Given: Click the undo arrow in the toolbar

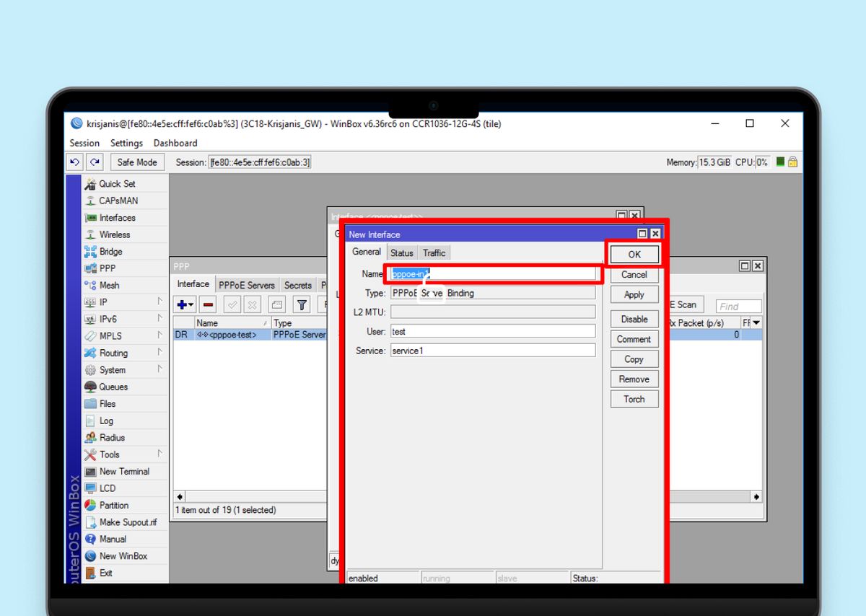Looking at the screenshot, I should pyautogui.click(x=74, y=162).
